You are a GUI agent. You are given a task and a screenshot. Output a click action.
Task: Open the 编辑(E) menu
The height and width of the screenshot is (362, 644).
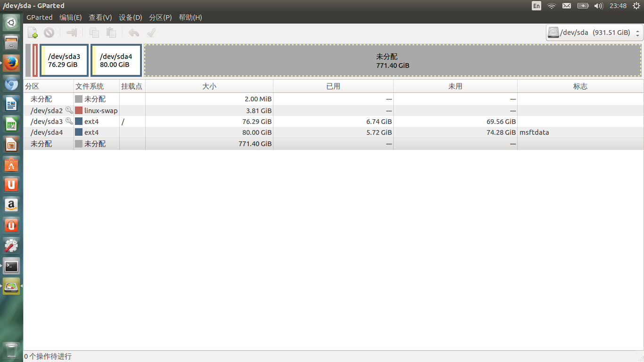71,17
